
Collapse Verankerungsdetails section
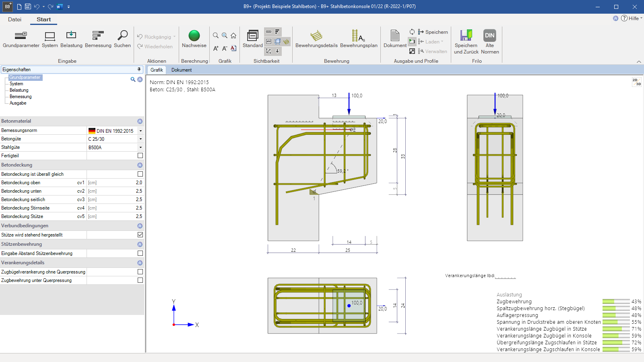pos(140,263)
